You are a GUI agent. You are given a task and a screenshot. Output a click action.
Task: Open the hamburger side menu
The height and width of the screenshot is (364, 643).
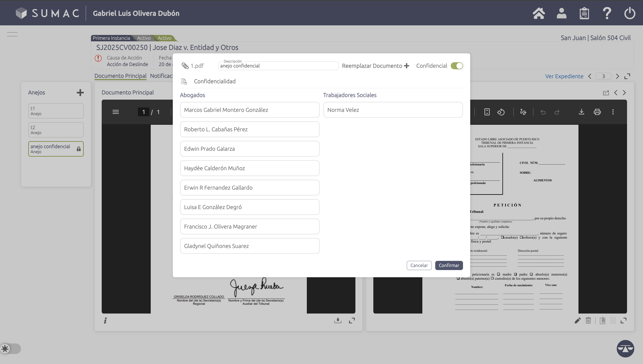click(x=12, y=34)
